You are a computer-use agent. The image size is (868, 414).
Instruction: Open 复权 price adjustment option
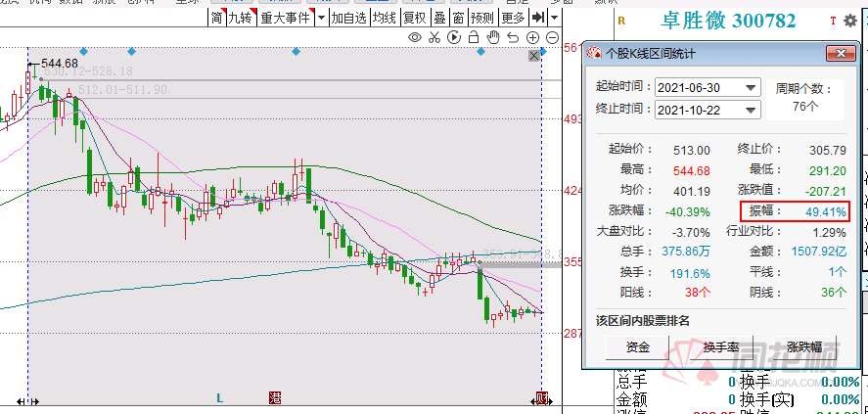click(x=415, y=19)
